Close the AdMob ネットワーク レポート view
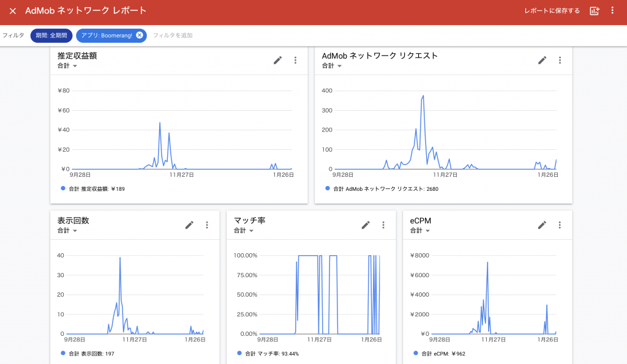 coord(13,11)
